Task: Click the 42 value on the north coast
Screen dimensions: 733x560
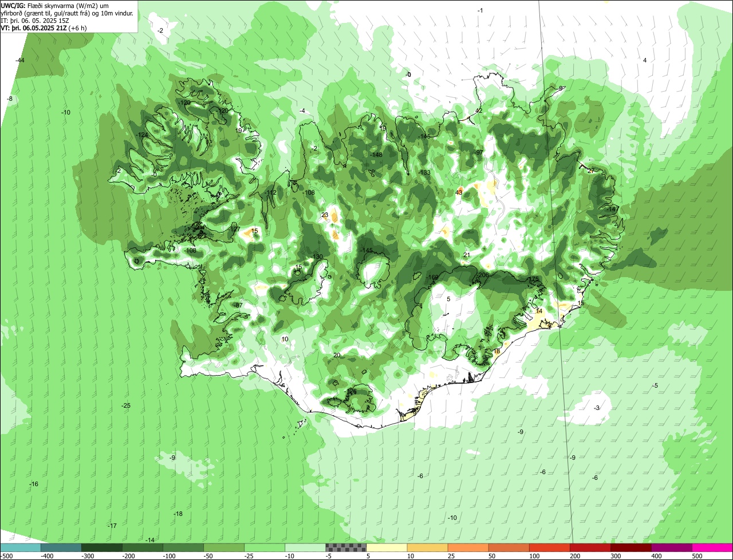Action: click(479, 111)
